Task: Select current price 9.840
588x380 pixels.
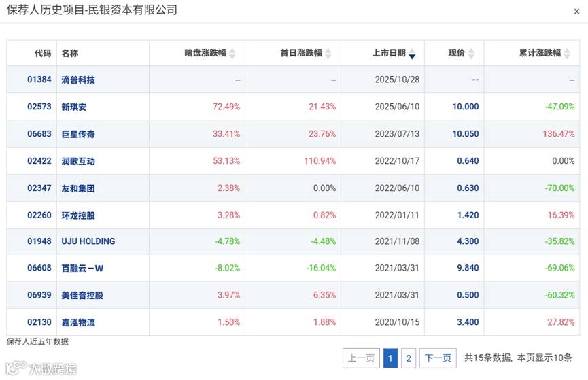Action: click(x=468, y=268)
